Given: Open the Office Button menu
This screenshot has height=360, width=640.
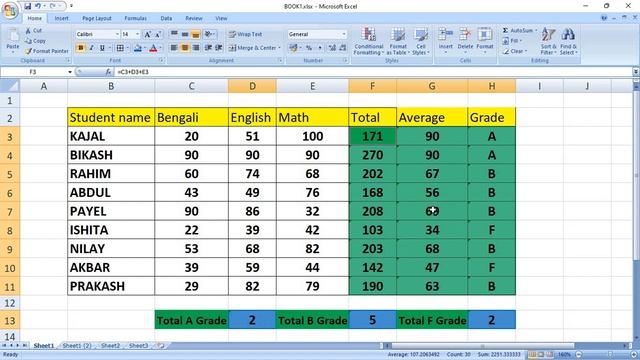Looking at the screenshot, I should [10, 11].
